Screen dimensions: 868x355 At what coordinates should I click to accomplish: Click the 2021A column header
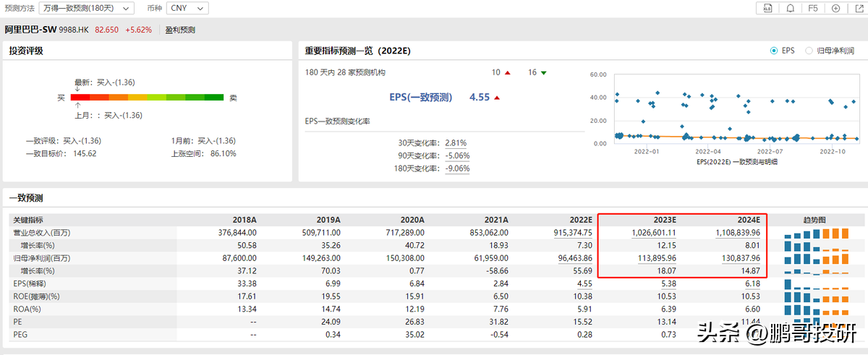pyautogui.click(x=496, y=220)
